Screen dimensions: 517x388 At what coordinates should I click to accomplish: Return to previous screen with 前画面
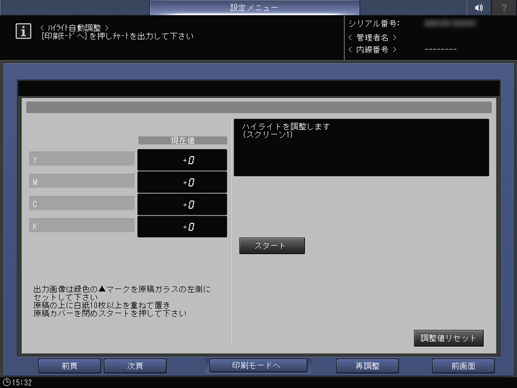point(463,366)
